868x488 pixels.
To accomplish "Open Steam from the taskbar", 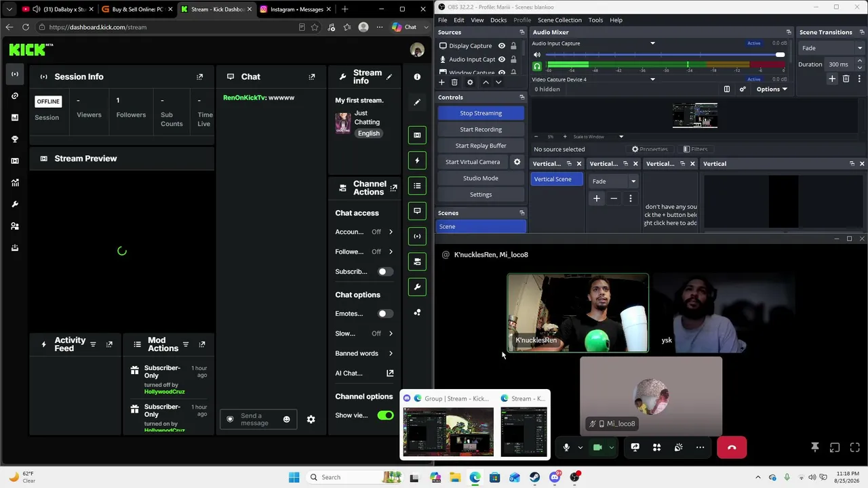I will [x=535, y=477].
